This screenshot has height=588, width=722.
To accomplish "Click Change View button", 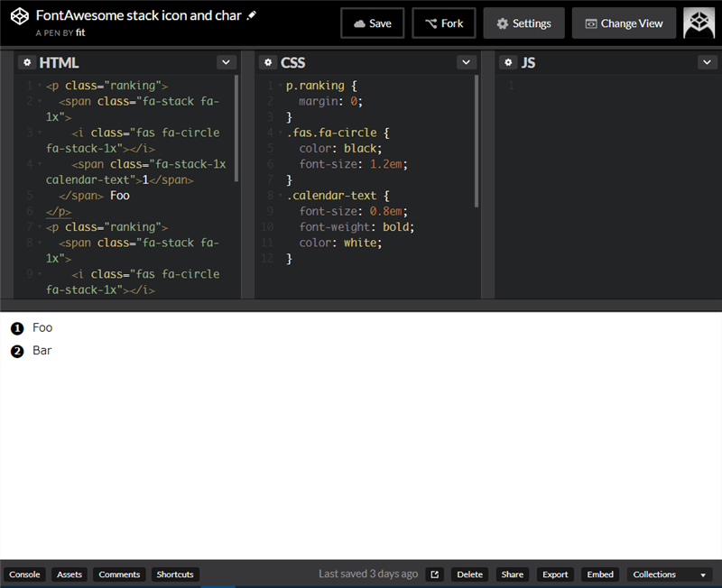I will tap(624, 23).
